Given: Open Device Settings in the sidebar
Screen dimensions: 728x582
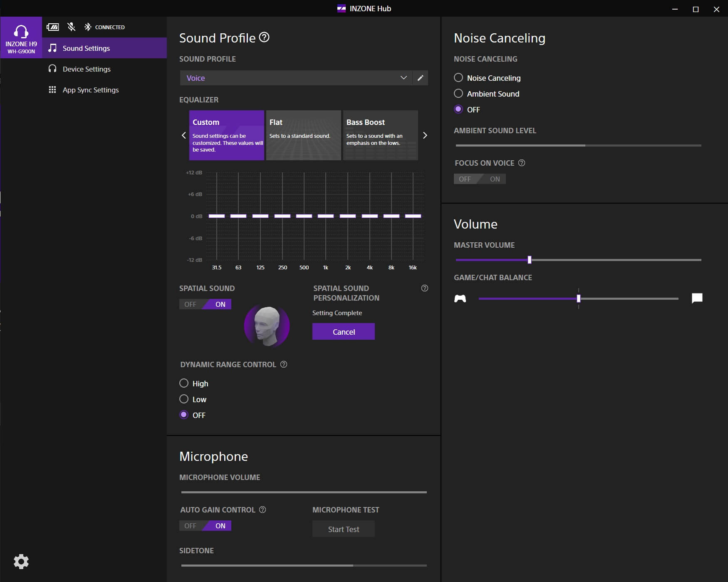Looking at the screenshot, I should (87, 69).
